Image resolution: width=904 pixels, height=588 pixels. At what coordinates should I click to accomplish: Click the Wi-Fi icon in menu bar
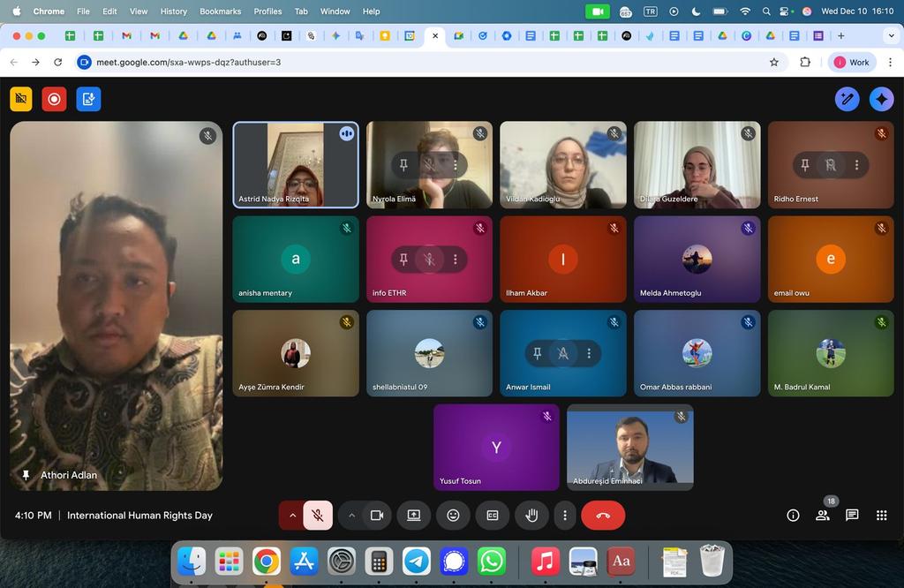click(x=745, y=11)
